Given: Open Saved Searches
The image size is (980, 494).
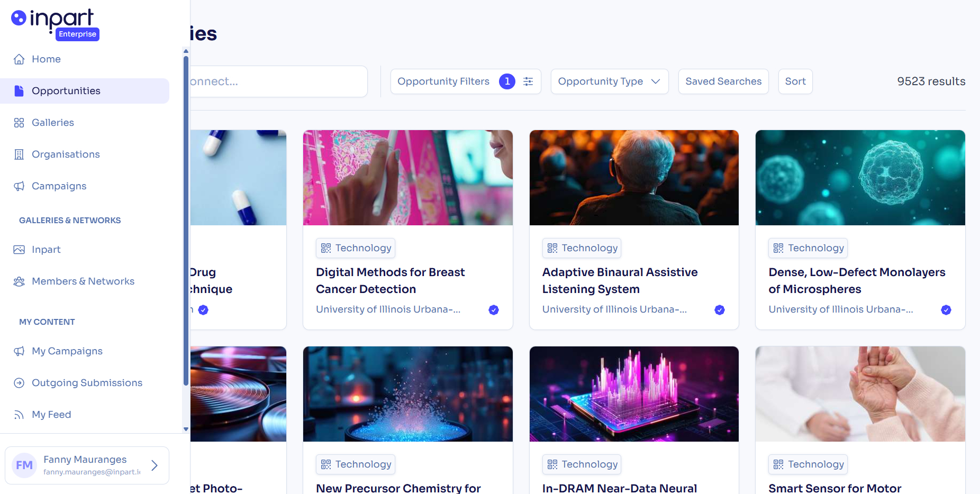Looking at the screenshot, I should point(723,81).
